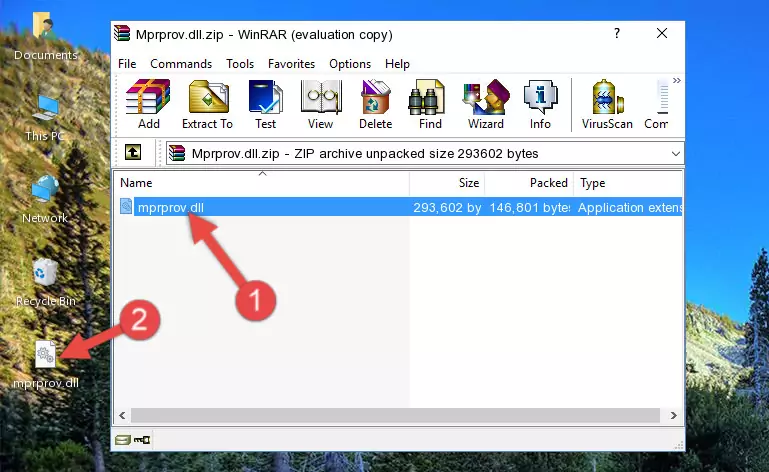Show archive Info
The image size is (769, 472).
click(x=540, y=105)
